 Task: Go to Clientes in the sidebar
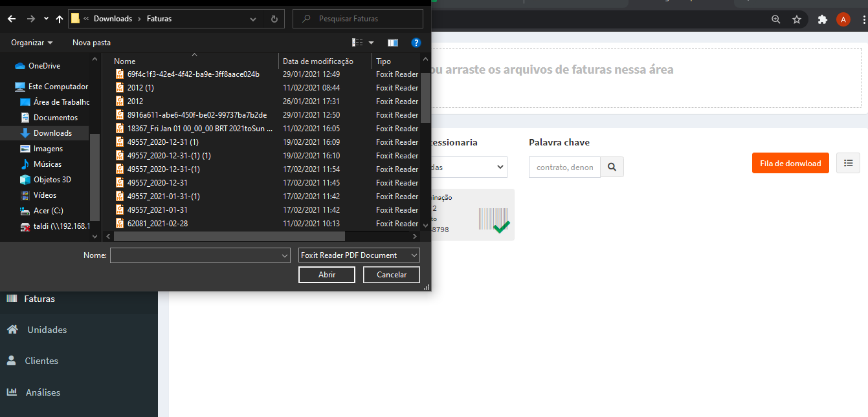[x=41, y=361]
